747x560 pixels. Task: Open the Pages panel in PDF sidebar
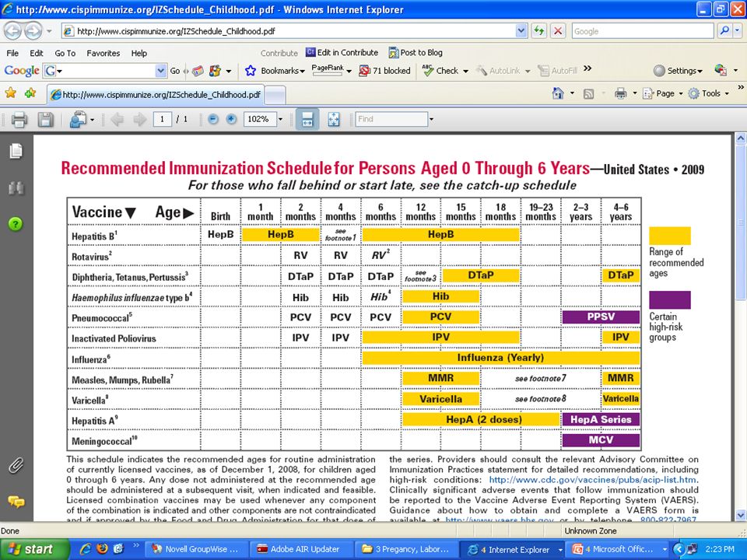click(16, 151)
